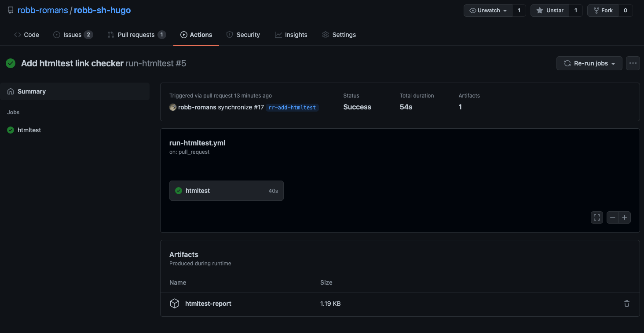Click the htmltest node in the workflow graph

226,190
